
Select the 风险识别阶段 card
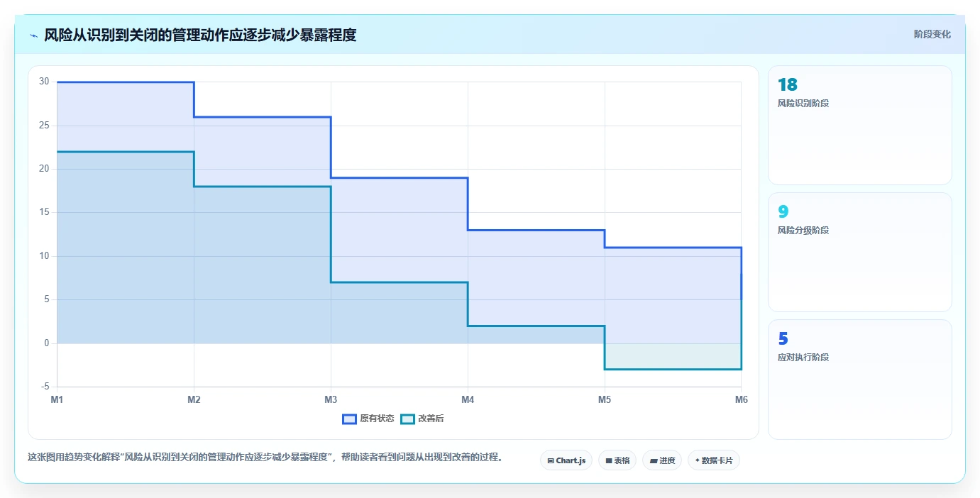point(859,125)
